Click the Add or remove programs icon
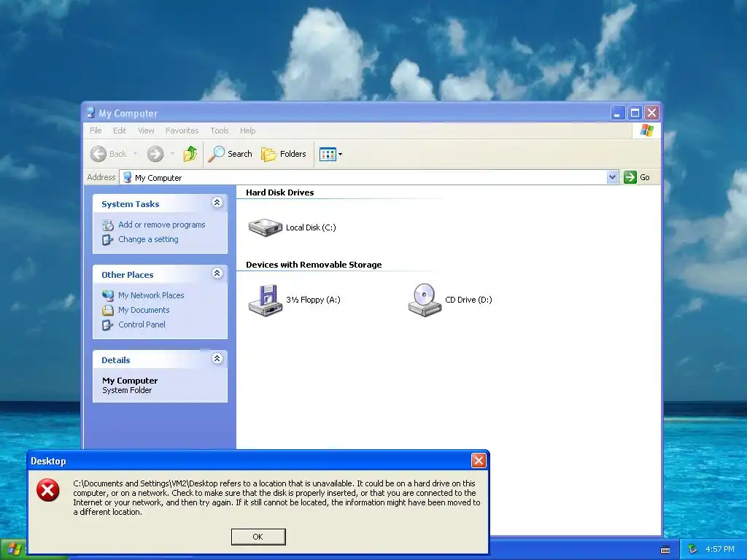 tap(108, 225)
